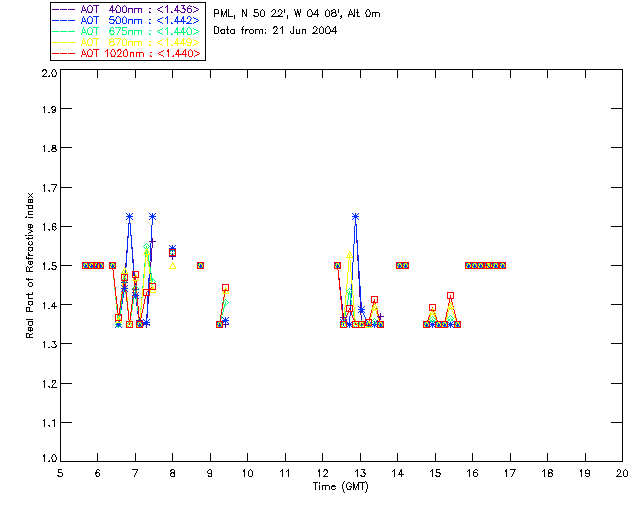Click the AOT 870nm legend entry
Image resolution: width=640 pixels, height=512 pixels.
[x=126, y=42]
